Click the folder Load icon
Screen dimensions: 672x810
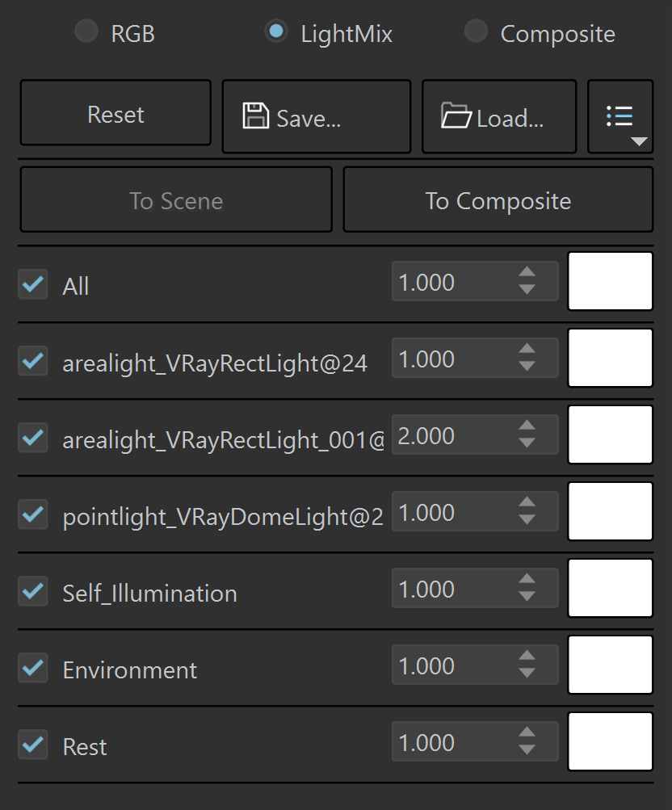click(456, 115)
